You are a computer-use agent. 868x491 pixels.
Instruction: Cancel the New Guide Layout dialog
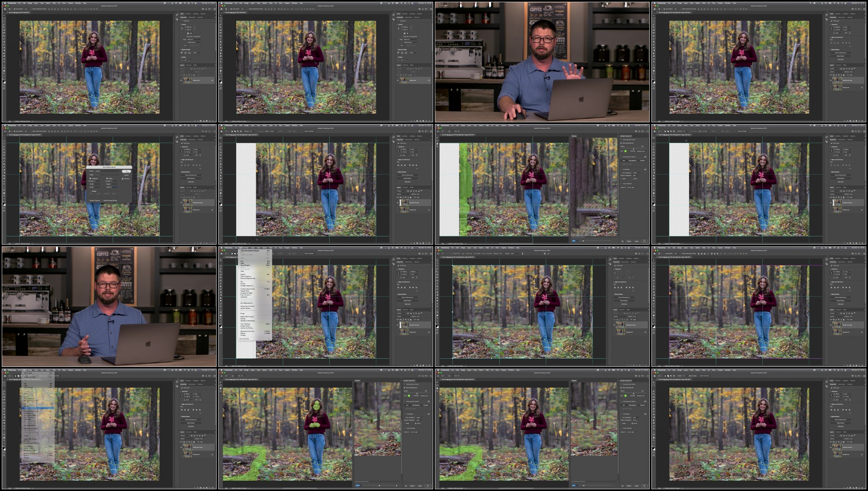(x=126, y=175)
